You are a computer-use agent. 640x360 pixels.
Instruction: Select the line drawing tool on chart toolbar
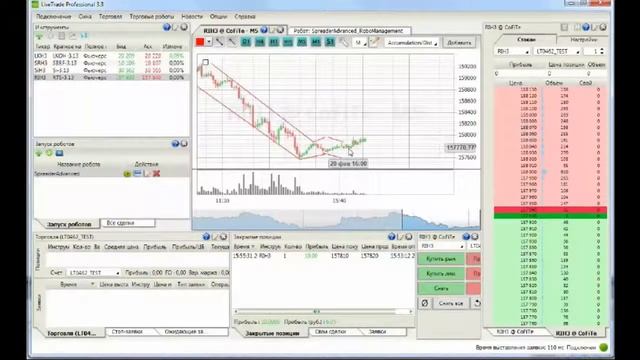tap(220, 42)
